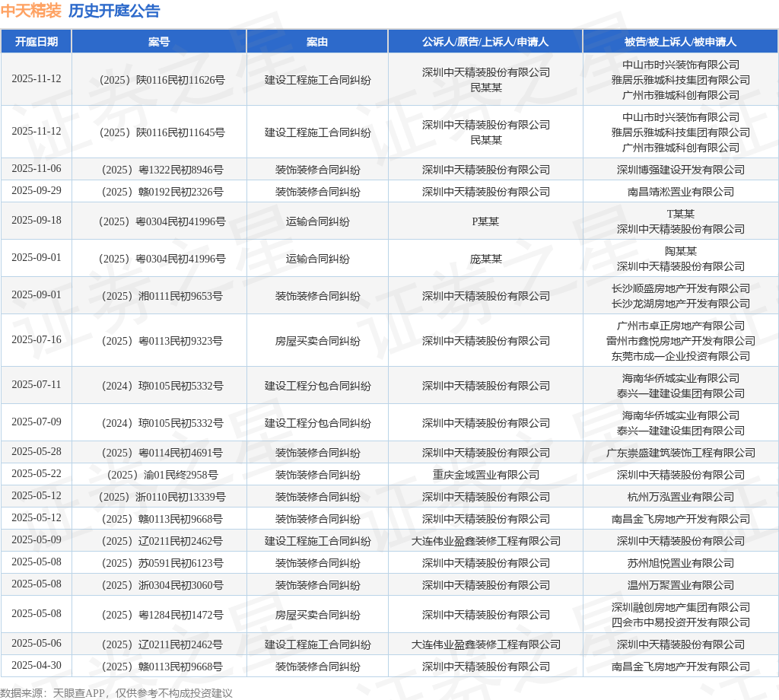The width and height of the screenshot is (779, 700).
Task: Click case number (2025)浙0304民初3060号
Action: [162, 585]
